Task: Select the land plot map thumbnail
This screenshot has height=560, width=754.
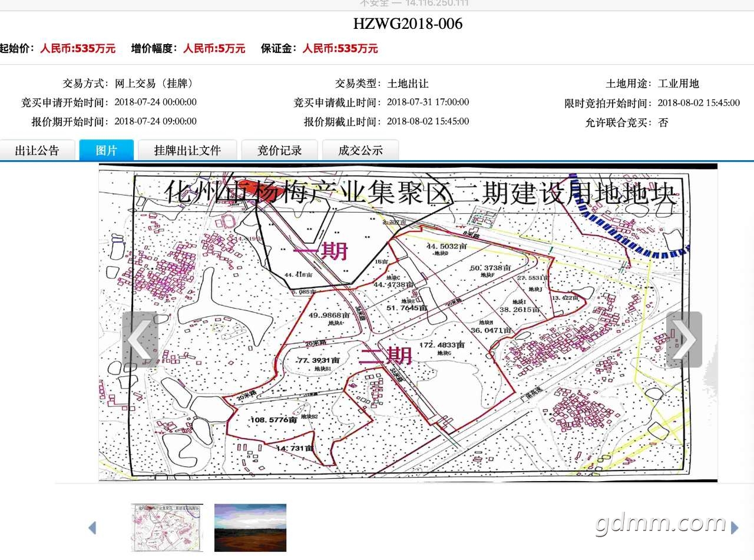Action: pos(167,527)
